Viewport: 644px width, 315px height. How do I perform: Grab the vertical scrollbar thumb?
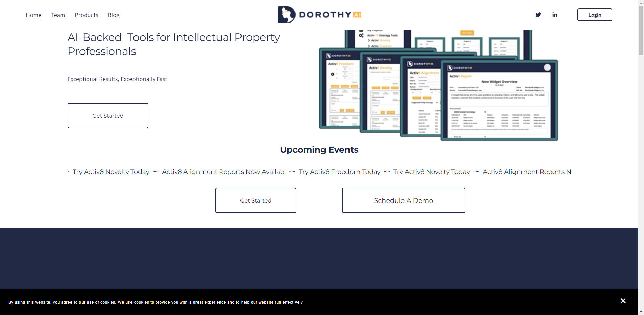click(641, 30)
